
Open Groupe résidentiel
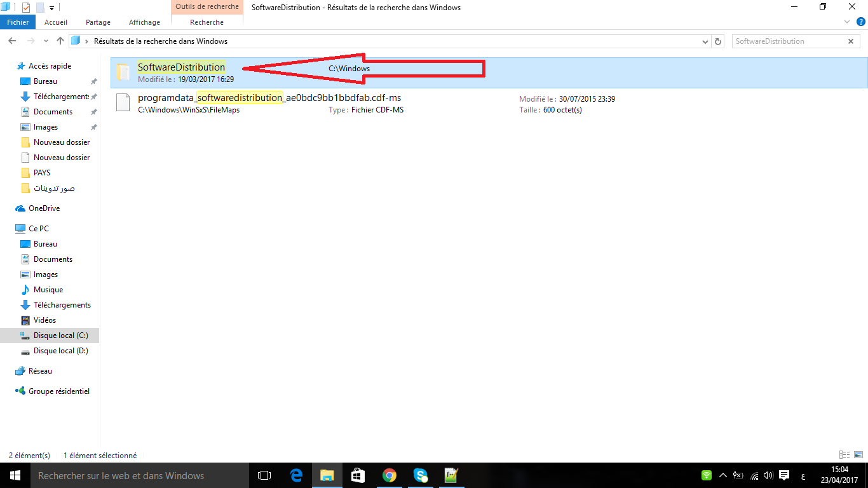[59, 391]
